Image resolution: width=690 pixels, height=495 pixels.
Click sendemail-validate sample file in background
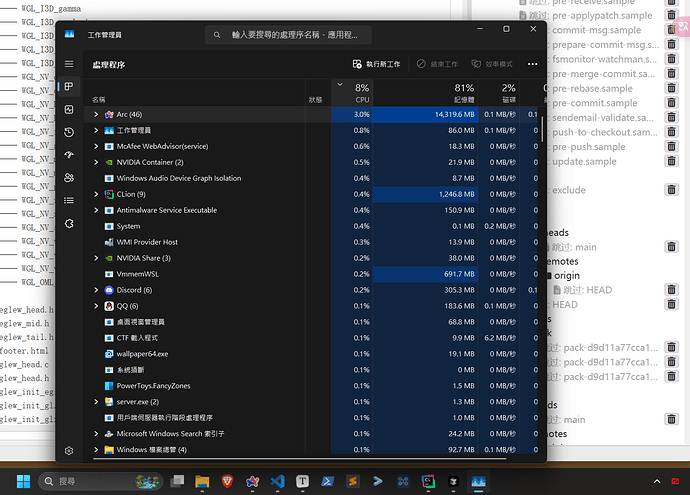[602, 117]
